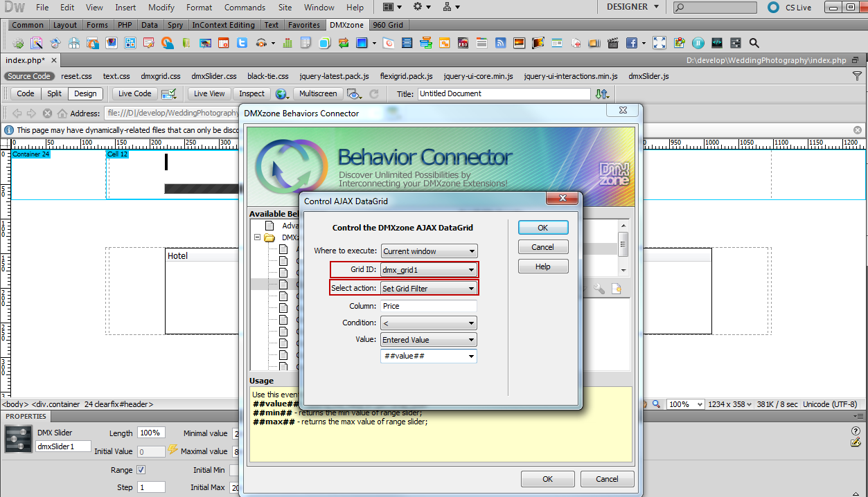The height and width of the screenshot is (497, 868).
Task: Click the fullscreen arrows icon in DMXzone toolbar
Action: coord(659,43)
